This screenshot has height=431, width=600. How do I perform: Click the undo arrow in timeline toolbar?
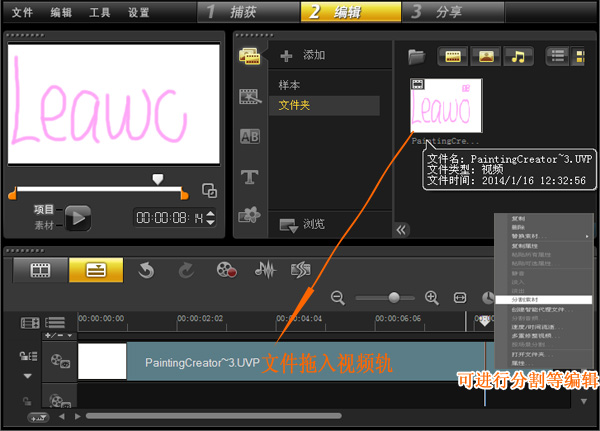point(146,270)
